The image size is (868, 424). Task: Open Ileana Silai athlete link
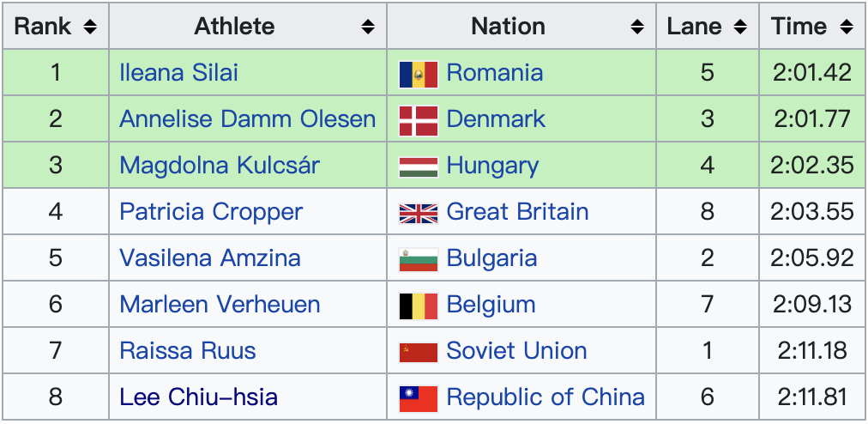point(178,72)
